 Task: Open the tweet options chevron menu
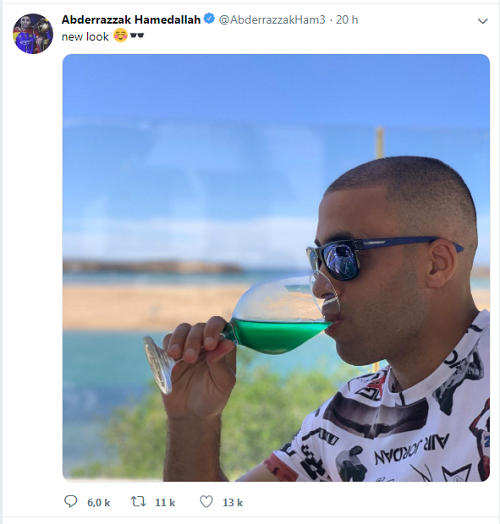[x=483, y=21]
